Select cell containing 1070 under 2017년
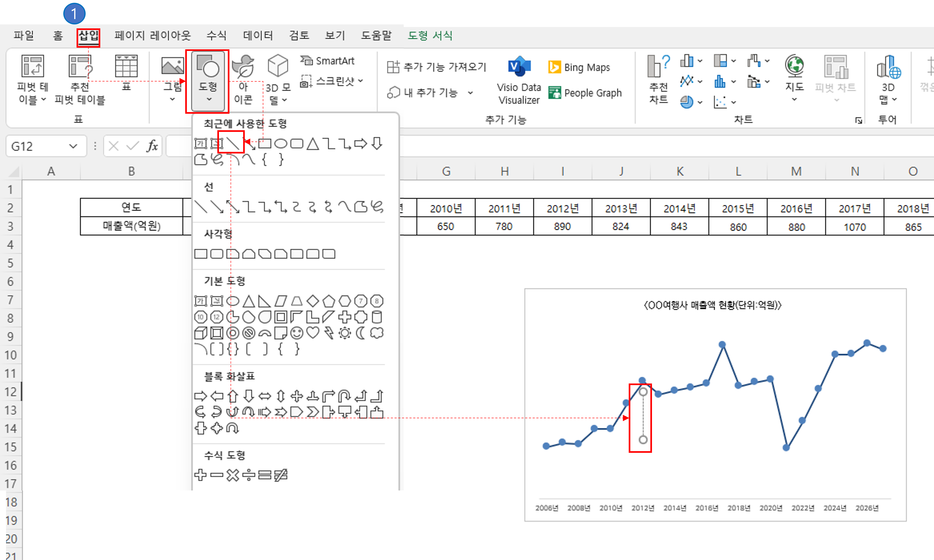The image size is (934, 560). tap(855, 227)
